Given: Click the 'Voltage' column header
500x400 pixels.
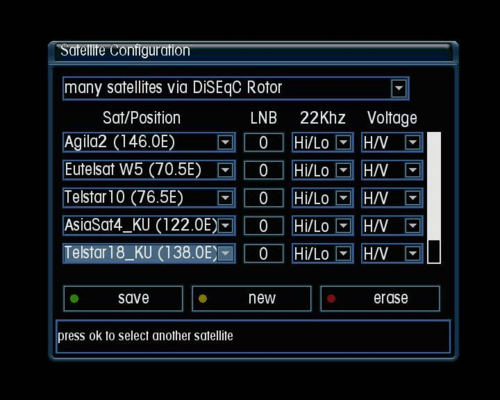Looking at the screenshot, I should pyautogui.click(x=392, y=119).
